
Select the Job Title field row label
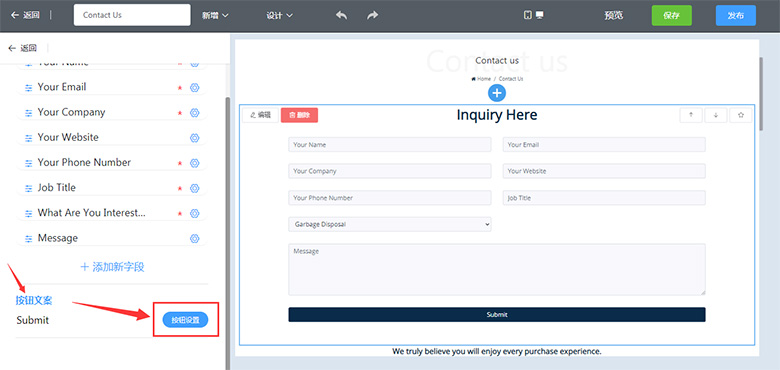(57, 187)
